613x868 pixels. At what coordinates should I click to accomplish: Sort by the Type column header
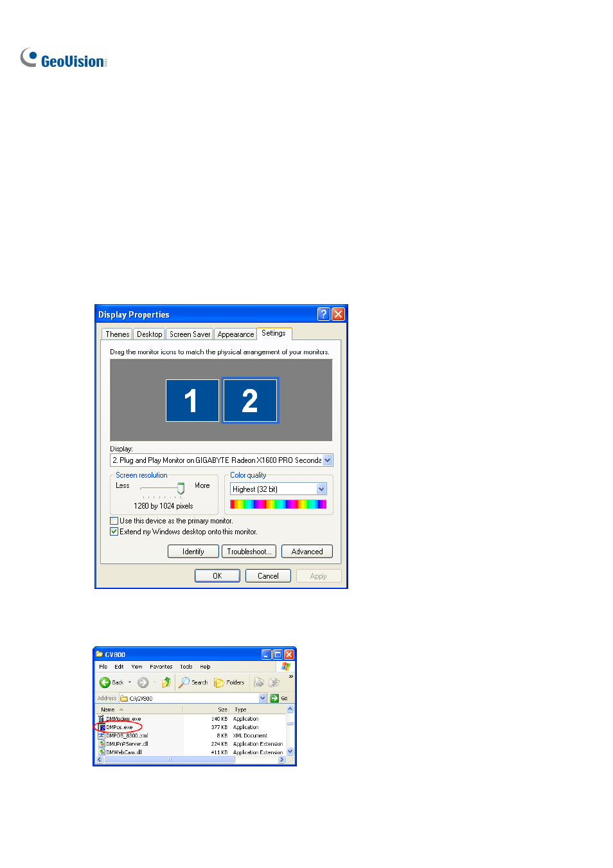tap(258, 710)
